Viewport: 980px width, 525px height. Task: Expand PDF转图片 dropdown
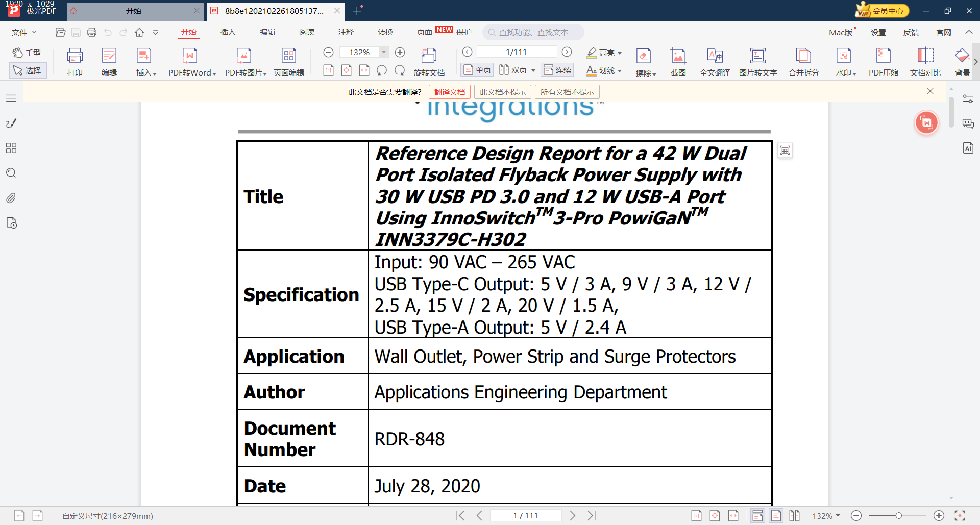coord(265,73)
